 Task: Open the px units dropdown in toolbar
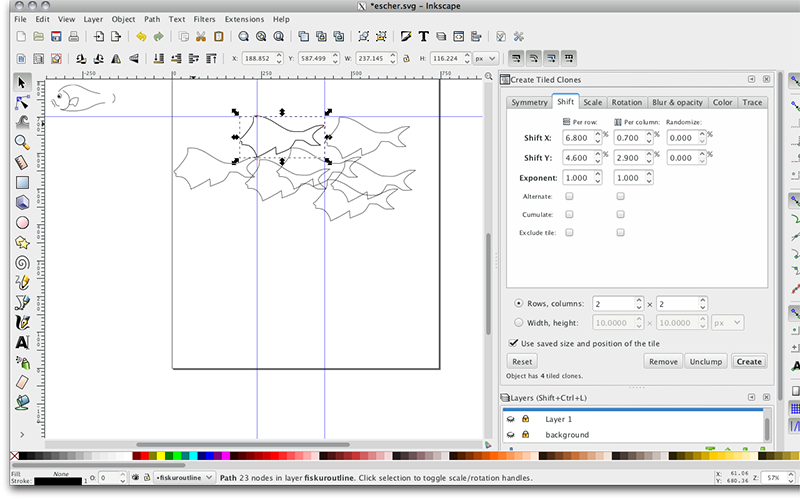pos(485,59)
